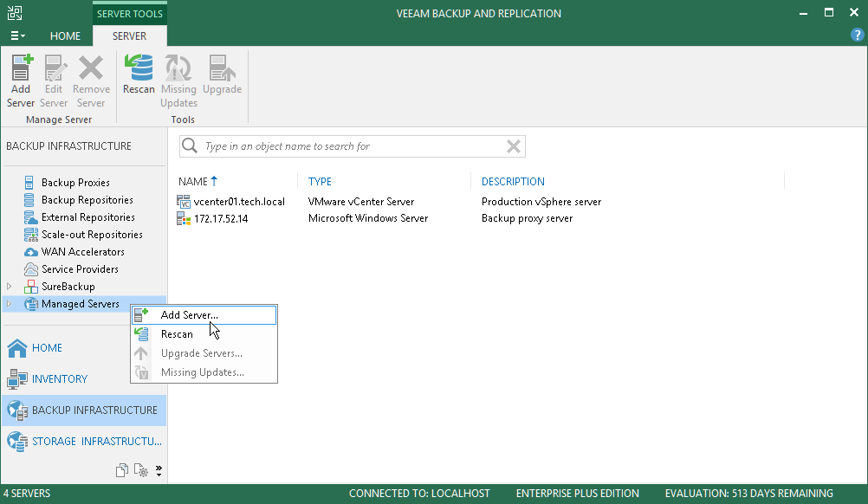Click the gear settings icon below navigation pane
This screenshot has width=868, height=504.
pyautogui.click(x=140, y=470)
